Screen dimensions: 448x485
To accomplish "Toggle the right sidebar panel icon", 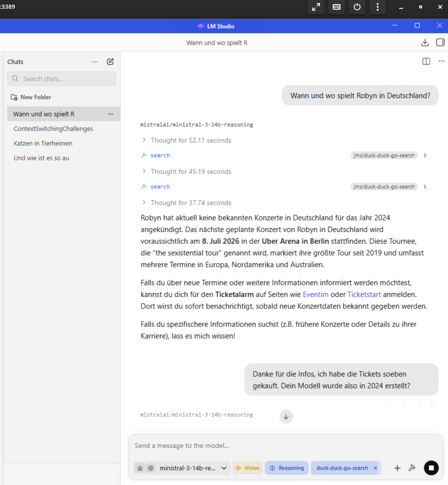I will [x=440, y=42].
